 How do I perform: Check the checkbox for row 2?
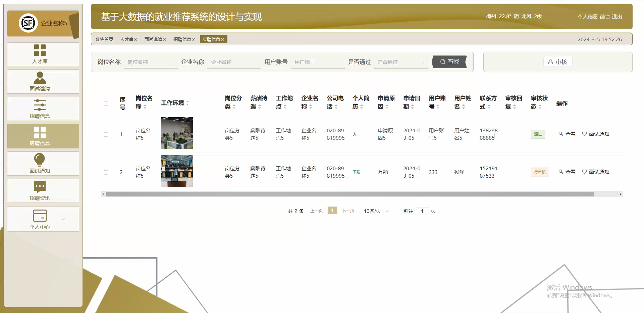tap(106, 172)
